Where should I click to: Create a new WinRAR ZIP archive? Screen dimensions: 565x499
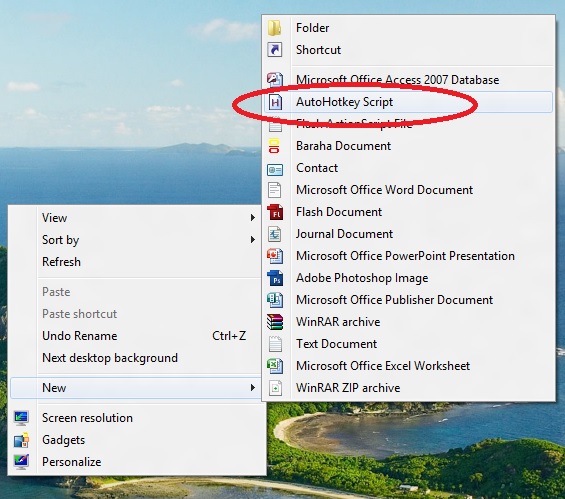[409, 388]
